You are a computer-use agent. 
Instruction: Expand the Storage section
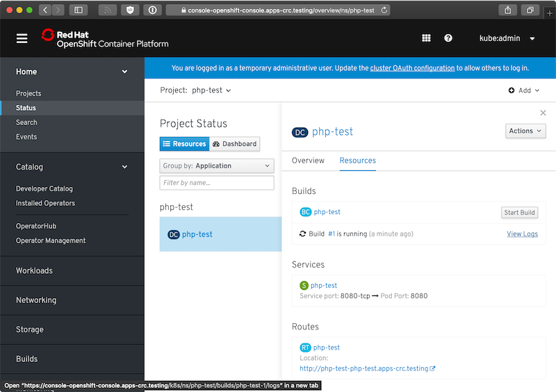(72, 329)
